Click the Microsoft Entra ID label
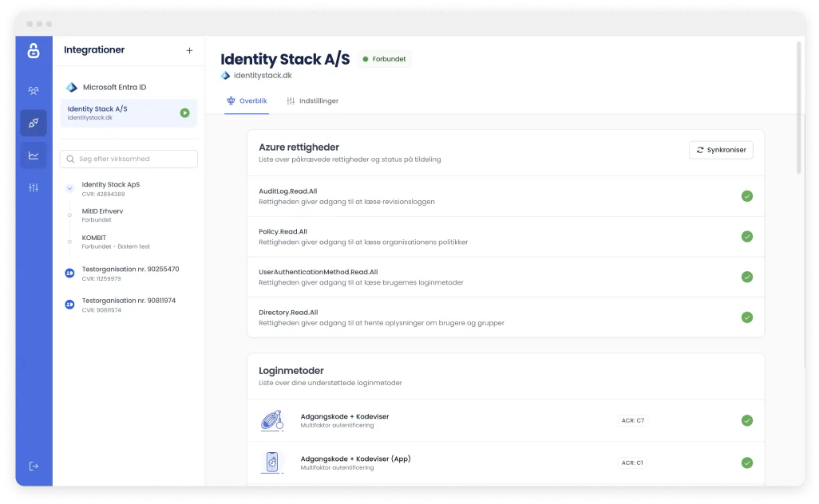Image resolution: width=819 pixels, height=504 pixels. pyautogui.click(x=114, y=87)
